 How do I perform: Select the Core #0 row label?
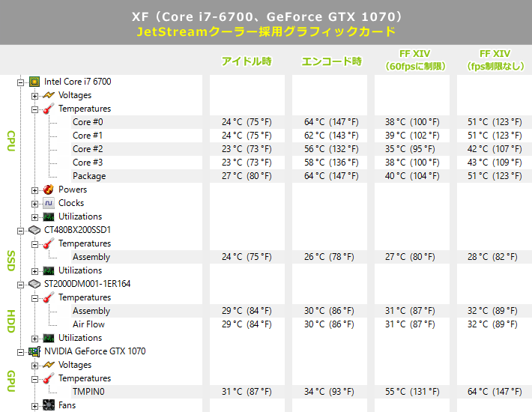coord(88,122)
